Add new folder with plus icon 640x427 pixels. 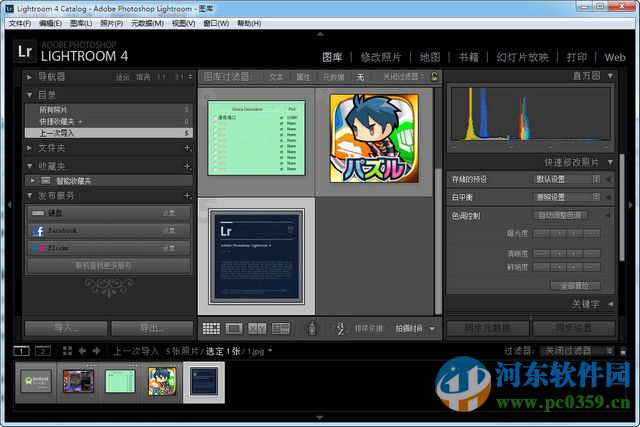pyautogui.click(x=187, y=148)
